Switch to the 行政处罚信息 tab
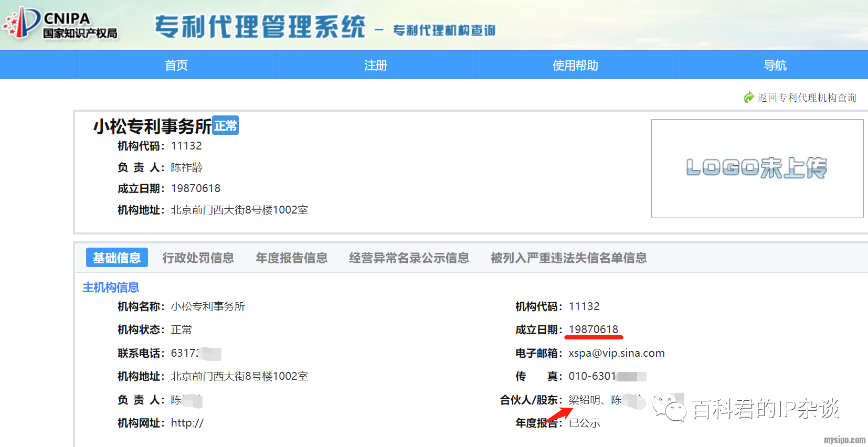868x447 pixels. (198, 258)
